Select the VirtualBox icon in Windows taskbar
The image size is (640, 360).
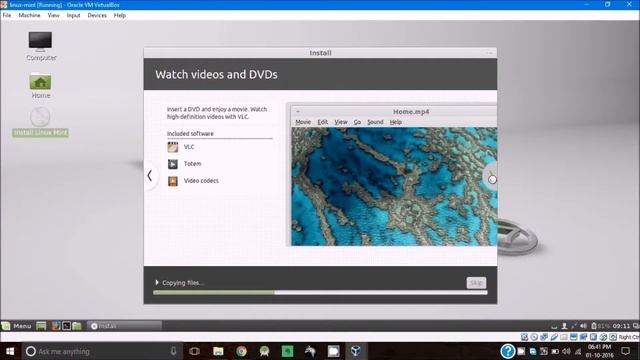[356, 351]
